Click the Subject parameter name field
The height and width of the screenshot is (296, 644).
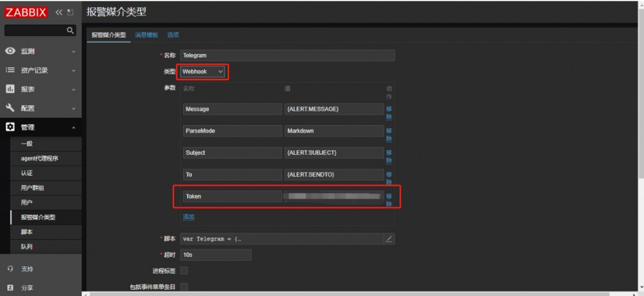tap(233, 152)
